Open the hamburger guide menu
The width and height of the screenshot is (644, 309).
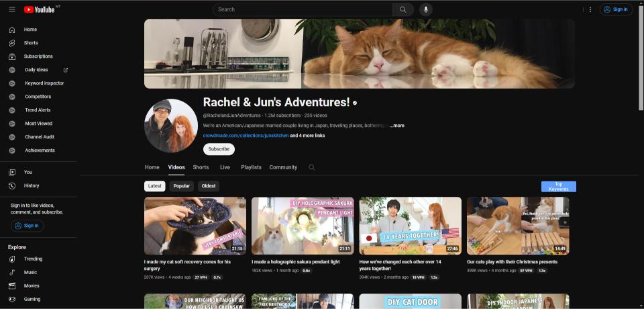click(x=12, y=9)
